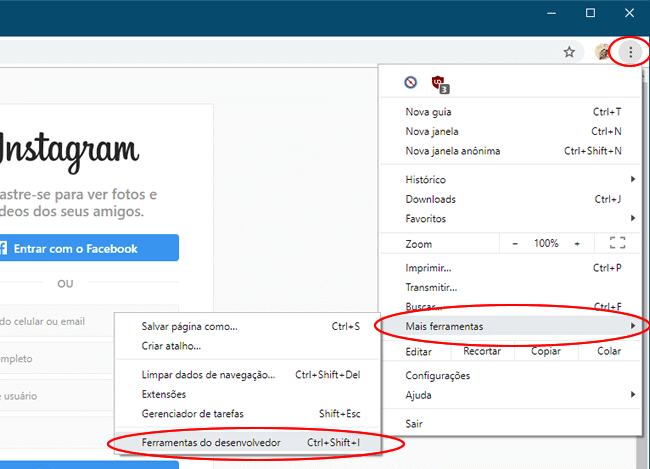Screen dimensions: 650x469
Task: Minimize the Chrome window
Action: coord(551,13)
